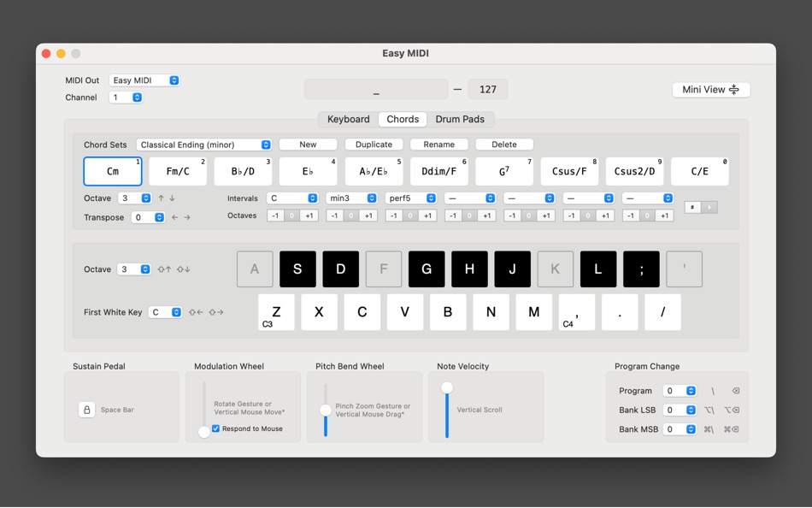This screenshot has height=508, width=812.
Task: Open the Program number dropdown
Action: point(680,391)
